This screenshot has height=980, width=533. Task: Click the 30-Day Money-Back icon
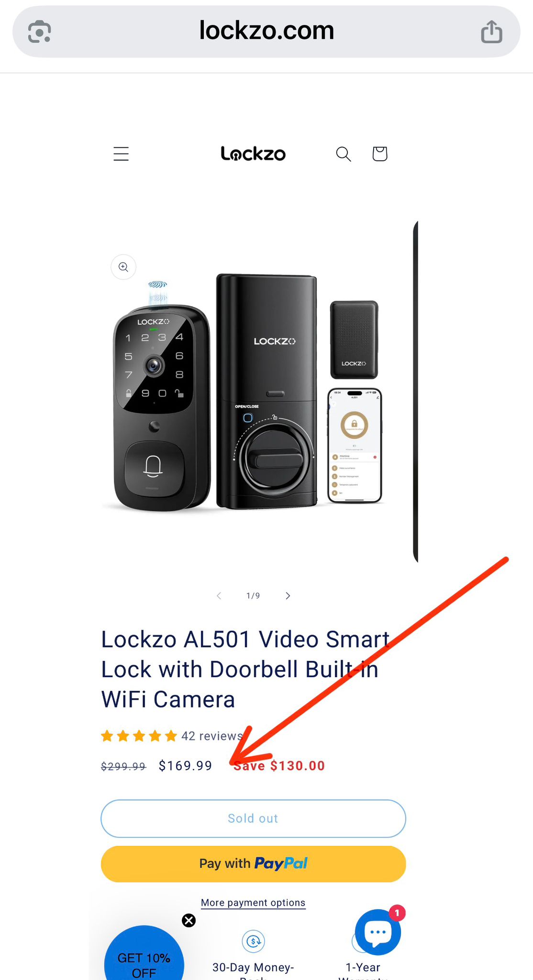pos(254,941)
